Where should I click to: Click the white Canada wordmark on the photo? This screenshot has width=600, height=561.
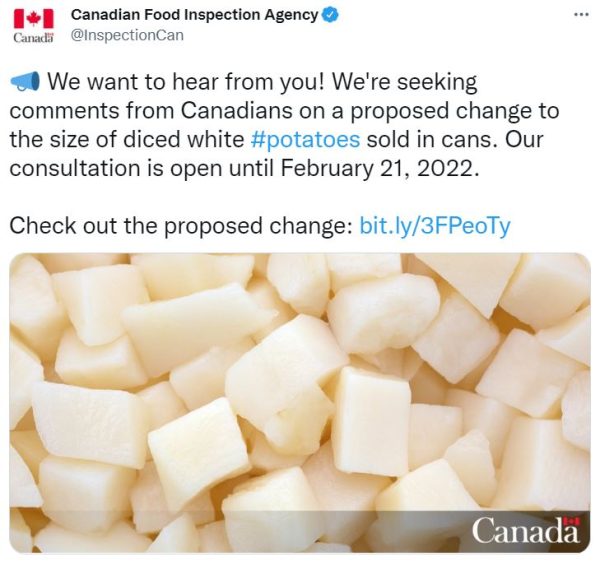pos(524,531)
